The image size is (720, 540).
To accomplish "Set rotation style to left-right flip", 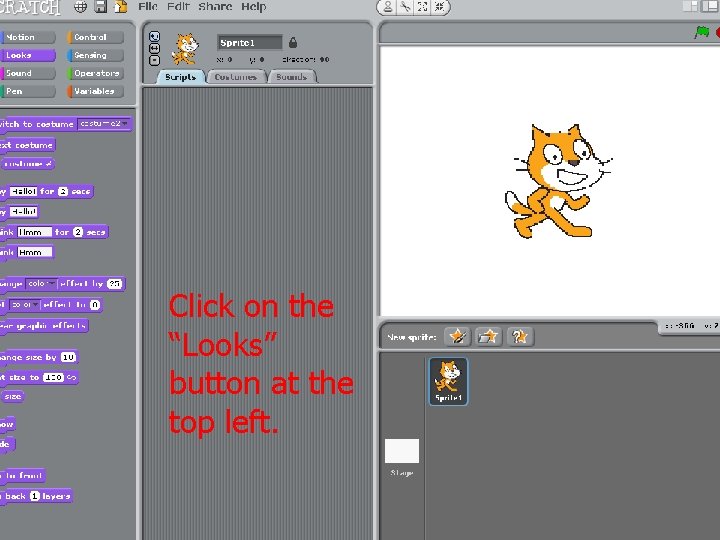I will click(155, 48).
